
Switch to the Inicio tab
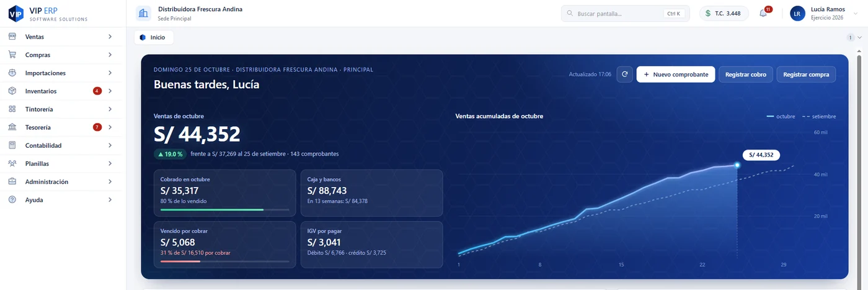coord(154,37)
